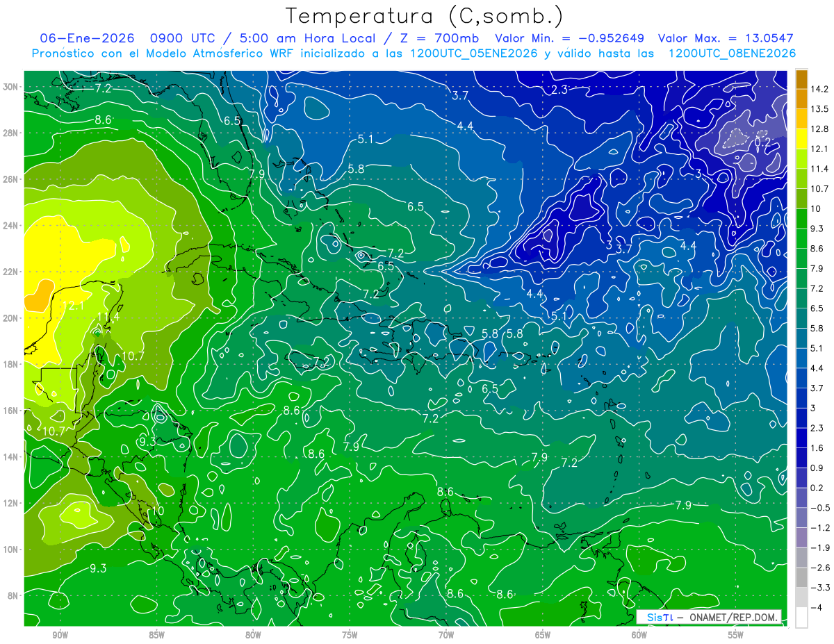The image size is (834, 644).
Task: Click the '80W' longitude axis label
Action: pyautogui.click(x=253, y=635)
